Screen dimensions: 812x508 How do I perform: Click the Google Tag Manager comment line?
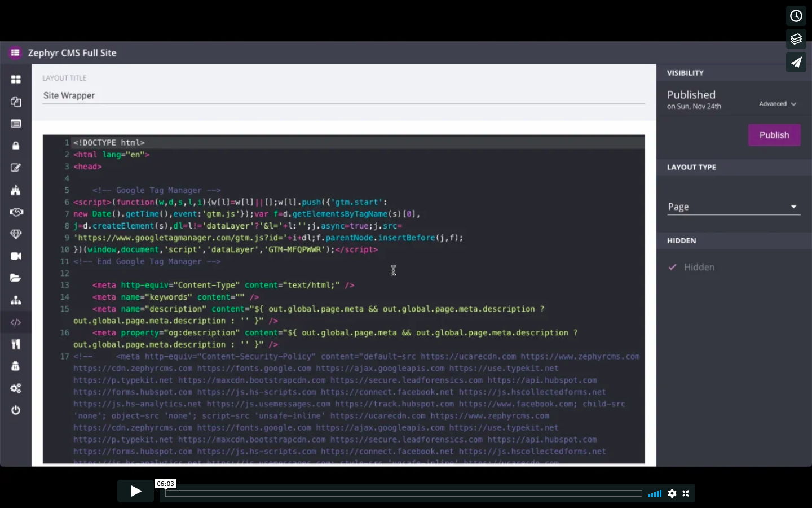(x=157, y=190)
